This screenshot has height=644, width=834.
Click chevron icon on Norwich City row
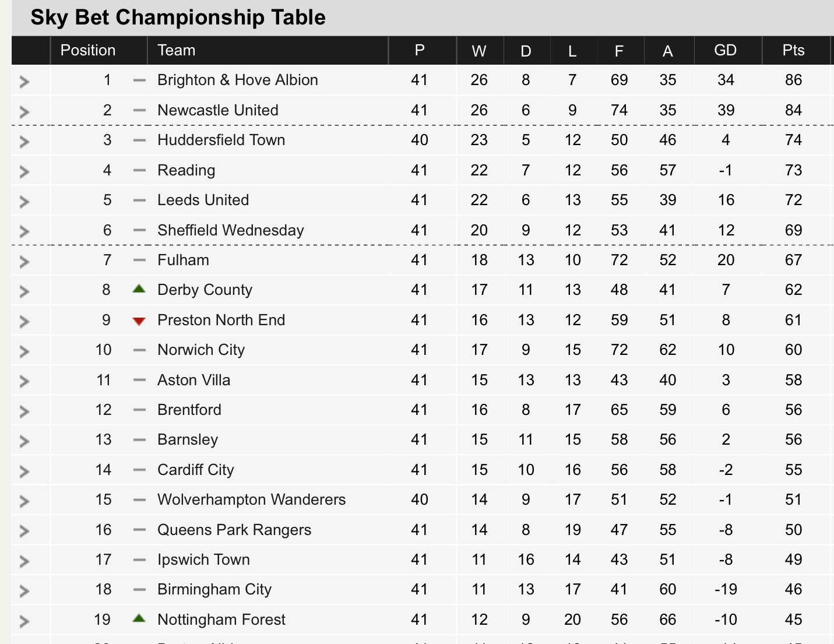[x=24, y=351]
